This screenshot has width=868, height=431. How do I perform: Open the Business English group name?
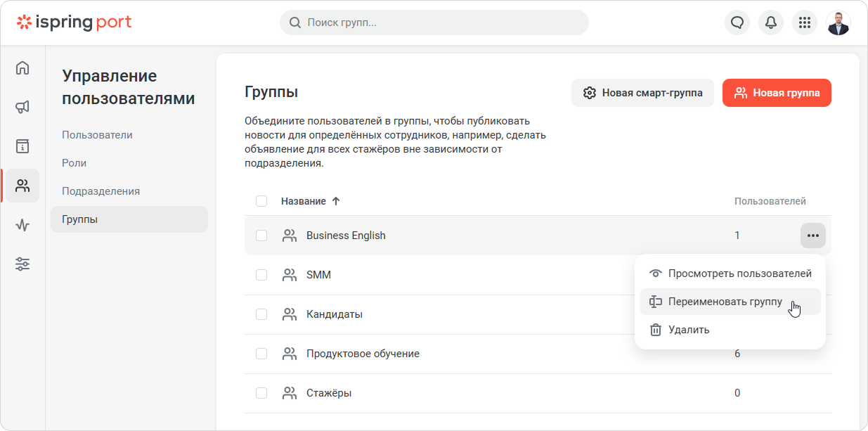pyautogui.click(x=346, y=236)
